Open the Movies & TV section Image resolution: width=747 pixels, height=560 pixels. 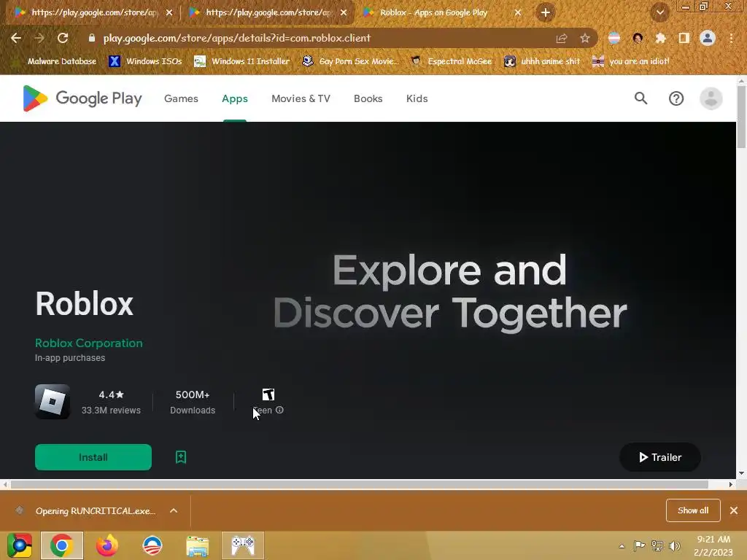pyautogui.click(x=301, y=98)
